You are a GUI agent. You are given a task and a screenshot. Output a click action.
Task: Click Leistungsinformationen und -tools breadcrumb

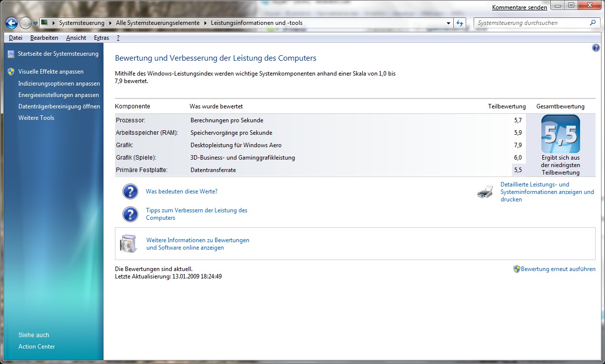tap(257, 23)
